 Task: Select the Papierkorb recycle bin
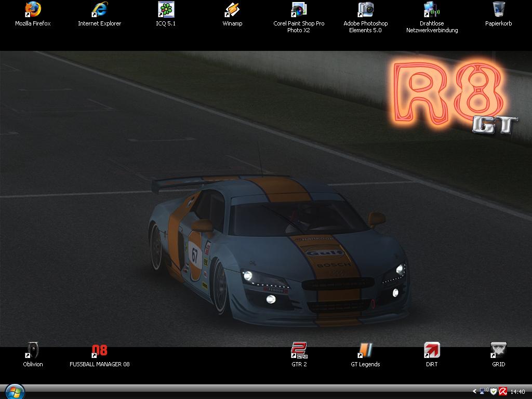pyautogui.click(x=499, y=10)
